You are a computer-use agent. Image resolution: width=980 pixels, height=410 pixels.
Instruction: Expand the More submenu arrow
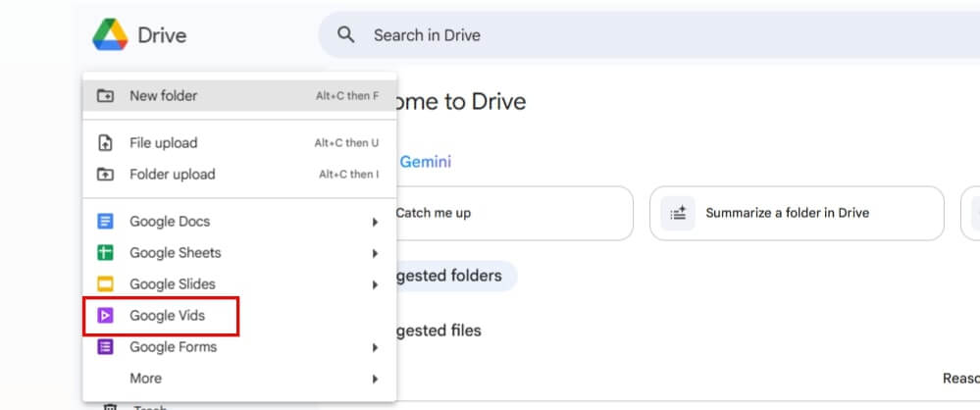point(375,379)
